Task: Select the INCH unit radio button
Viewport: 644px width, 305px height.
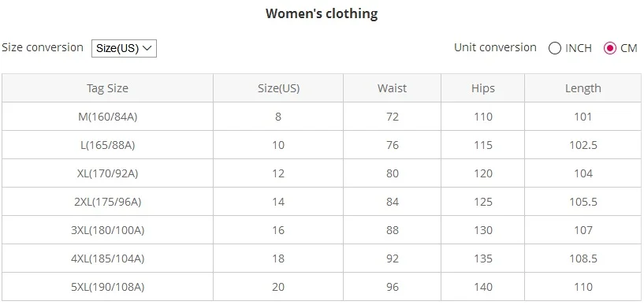Action: pos(554,48)
